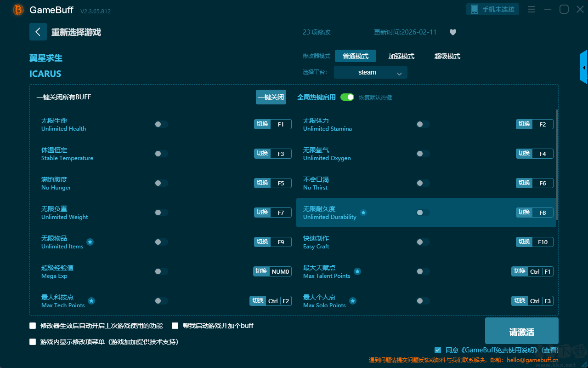Change hotkey Ctrl F1 for Max Talent Points

coord(532,271)
